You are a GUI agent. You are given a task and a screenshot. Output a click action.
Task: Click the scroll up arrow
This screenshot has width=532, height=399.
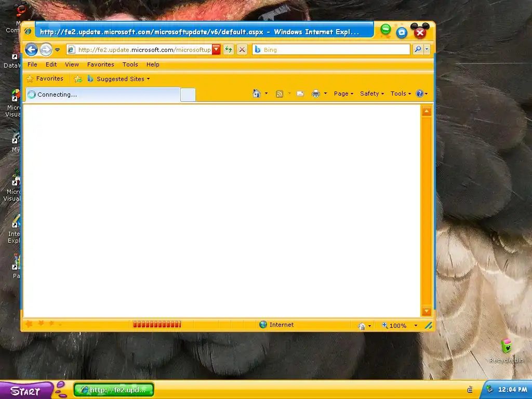coord(427,111)
